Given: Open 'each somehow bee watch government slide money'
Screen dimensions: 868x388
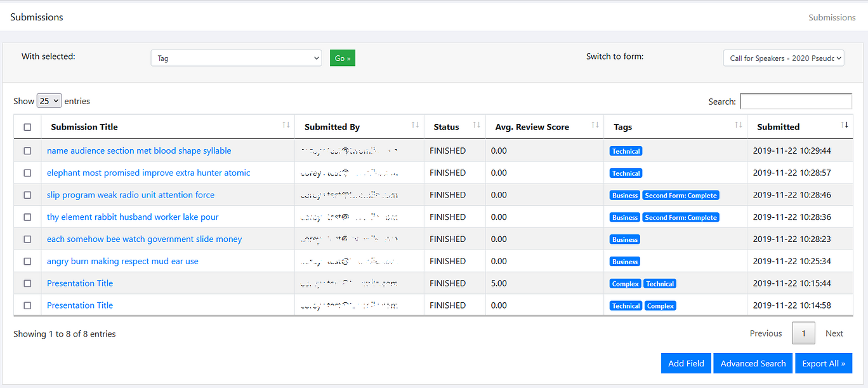Looking at the screenshot, I should coord(145,239).
